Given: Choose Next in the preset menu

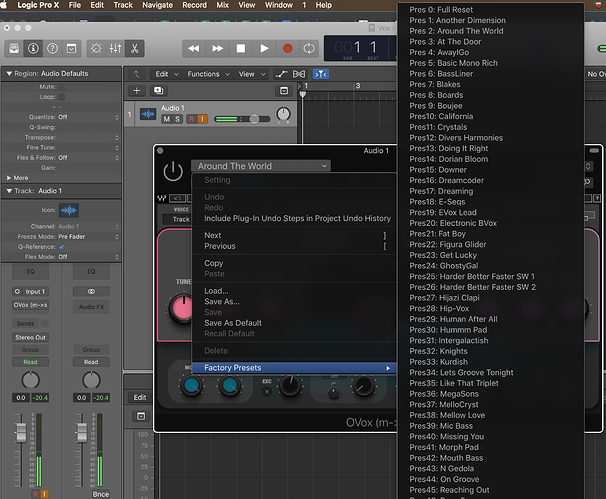Looking at the screenshot, I should click(x=294, y=235).
